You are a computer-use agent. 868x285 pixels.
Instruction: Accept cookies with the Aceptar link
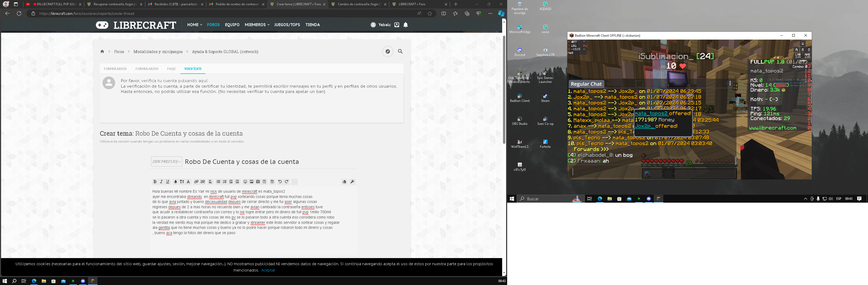click(268, 270)
